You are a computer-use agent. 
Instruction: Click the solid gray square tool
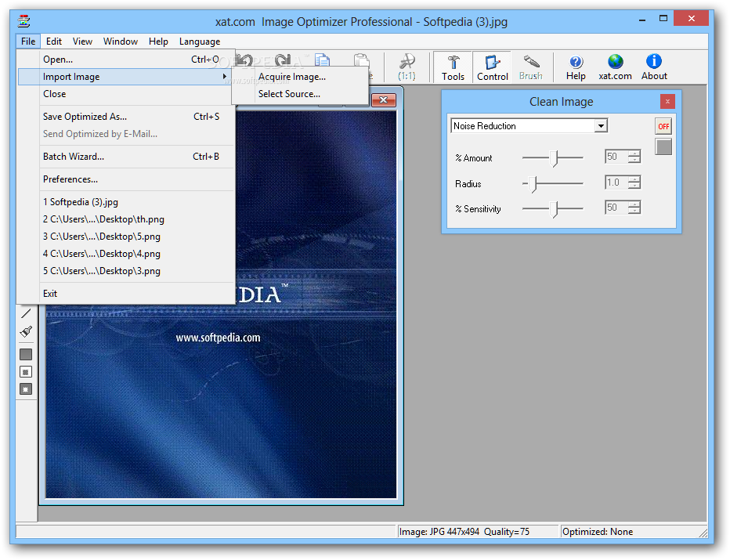(x=26, y=354)
